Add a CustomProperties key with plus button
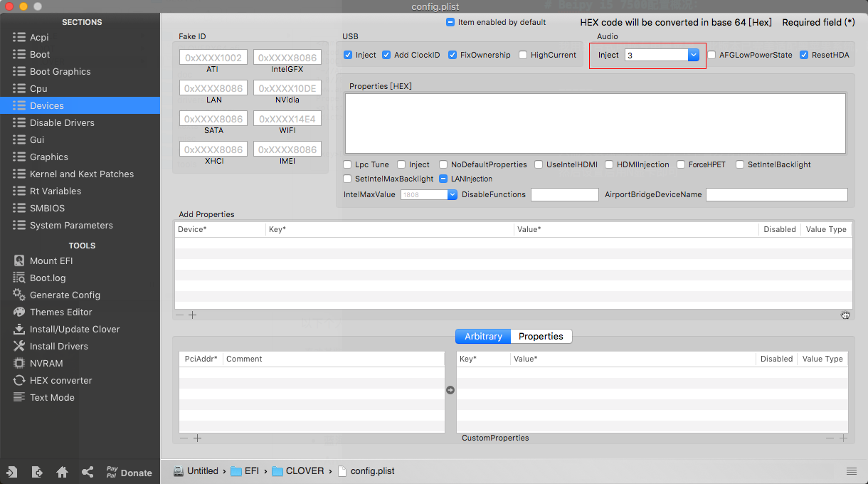 [x=843, y=438]
